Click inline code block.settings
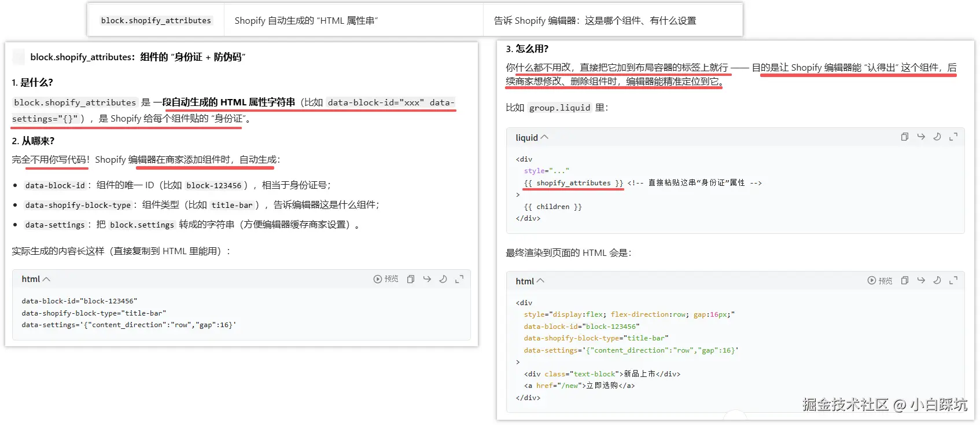980x425 pixels. click(x=142, y=225)
